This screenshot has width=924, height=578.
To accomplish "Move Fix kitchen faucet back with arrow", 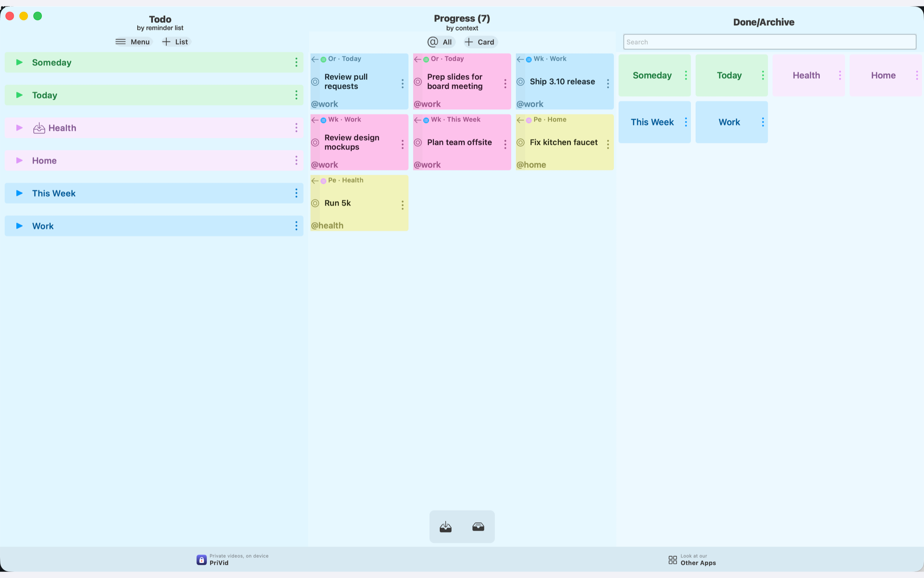I will [x=520, y=120].
